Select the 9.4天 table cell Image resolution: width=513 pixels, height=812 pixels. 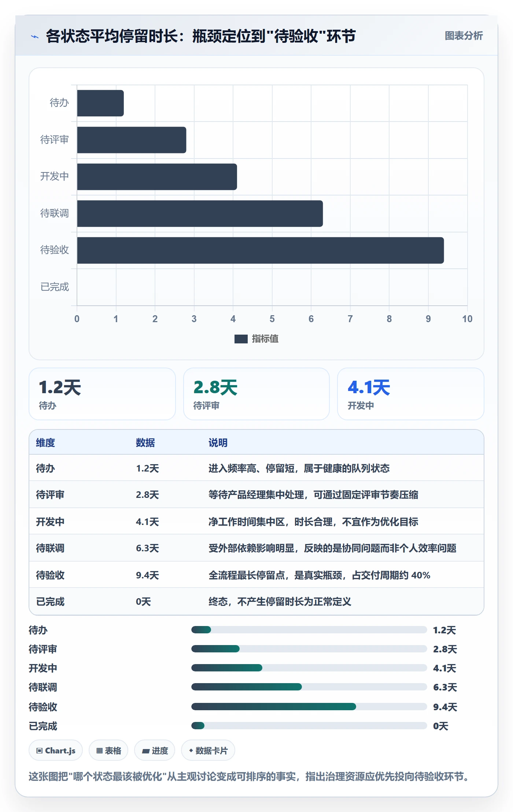147,575
